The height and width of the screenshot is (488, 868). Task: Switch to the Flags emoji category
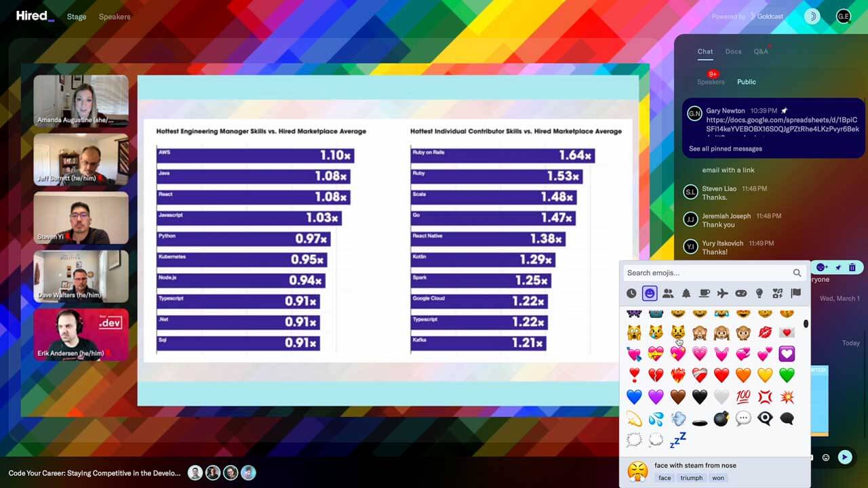(x=795, y=293)
